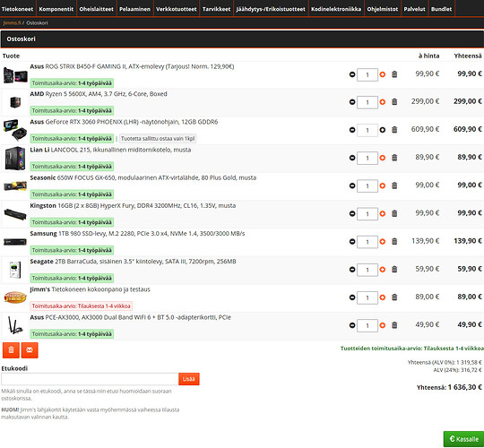Click the Asus PCE-AX3000 antenna thumbnail
The image size is (484, 448).
click(x=15, y=325)
